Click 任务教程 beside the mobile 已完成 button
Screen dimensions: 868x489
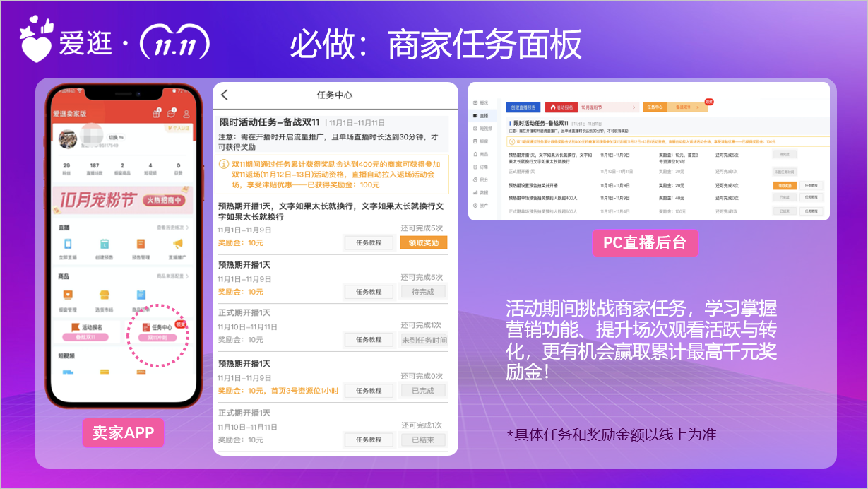point(369,390)
